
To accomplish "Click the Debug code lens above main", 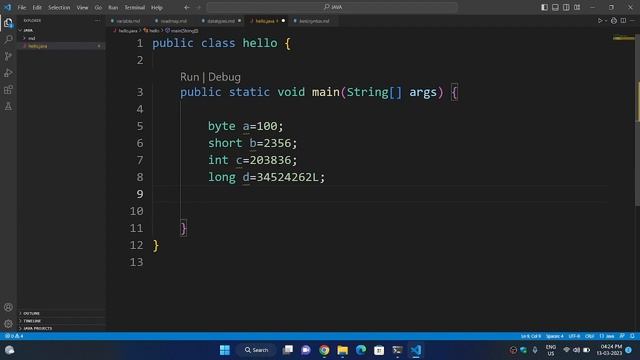I will (224, 77).
